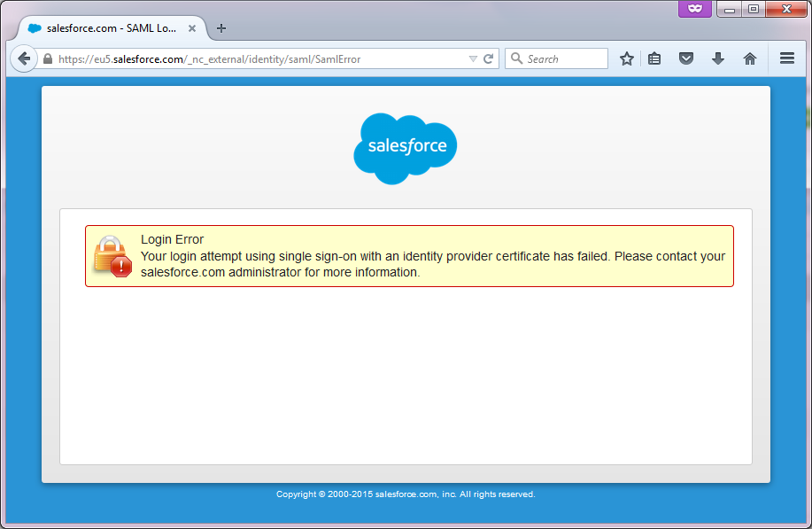Click the purple private browsing mask icon
This screenshot has height=529, width=812.
coord(695,9)
